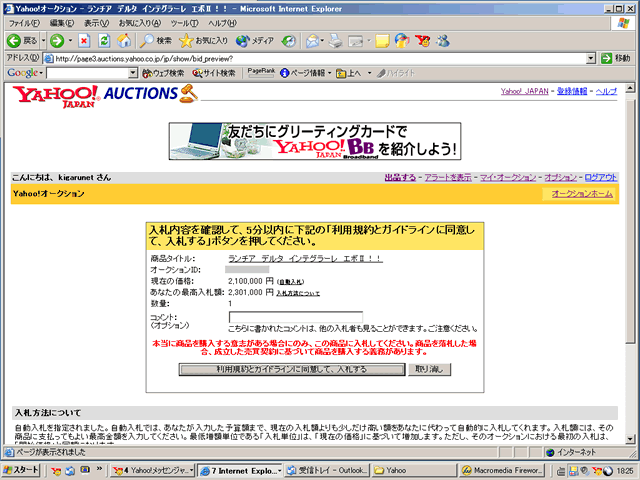Open the Mail button dropdown arrow
Image resolution: width=640 pixels, height=480 pixels.
click(x=322, y=41)
